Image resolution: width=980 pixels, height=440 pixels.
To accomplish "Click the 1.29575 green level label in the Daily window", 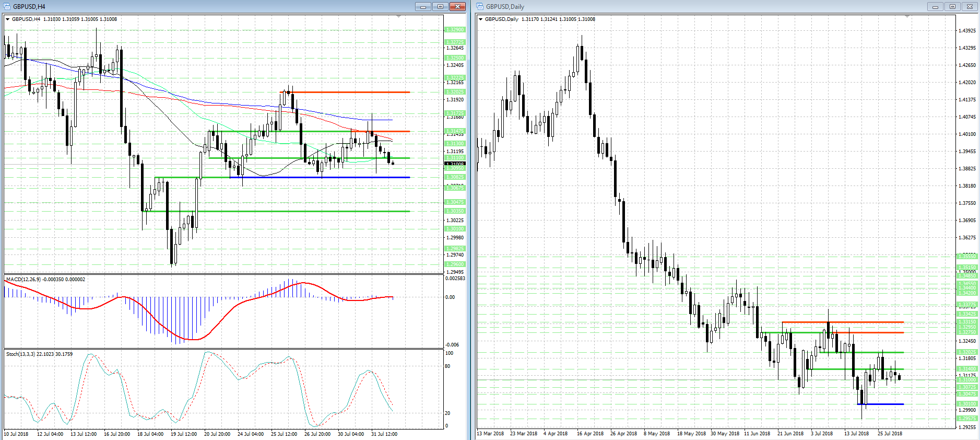I will 967,419.
